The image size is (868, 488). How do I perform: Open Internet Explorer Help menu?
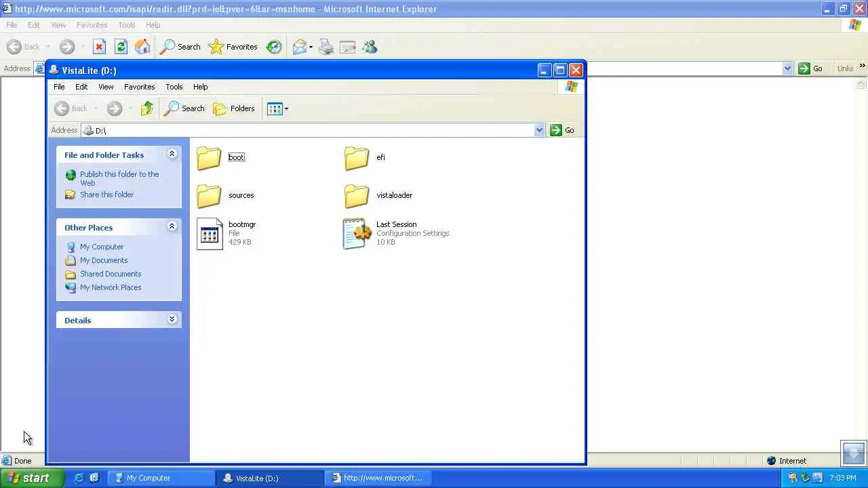tap(153, 25)
